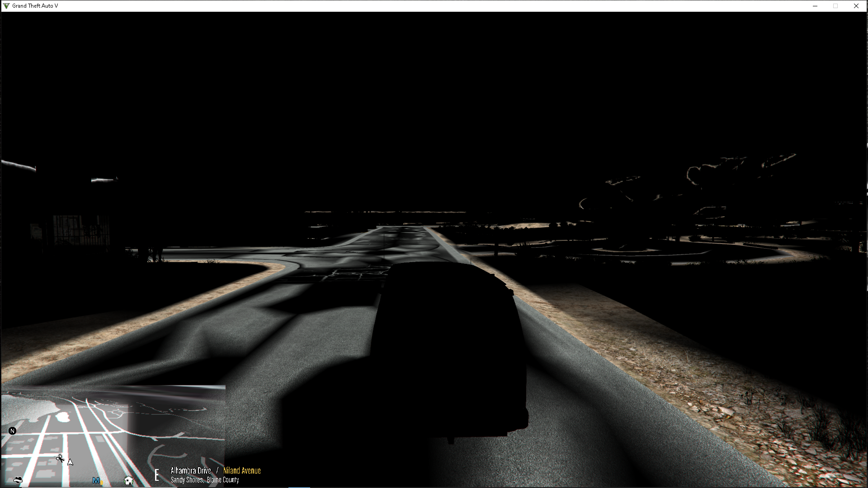Click the safehouse house blip on minimap

point(129,480)
